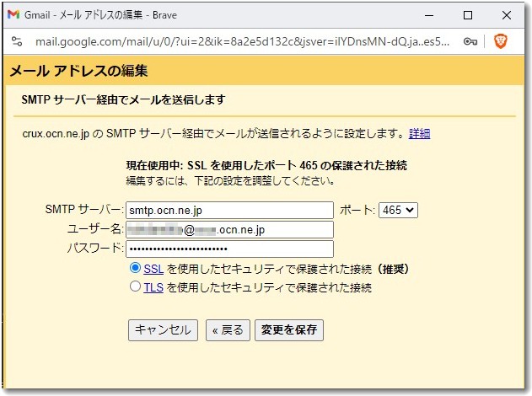The image size is (532, 396).
Task: Click the 変更を保存 save changes button
Action: tap(289, 330)
